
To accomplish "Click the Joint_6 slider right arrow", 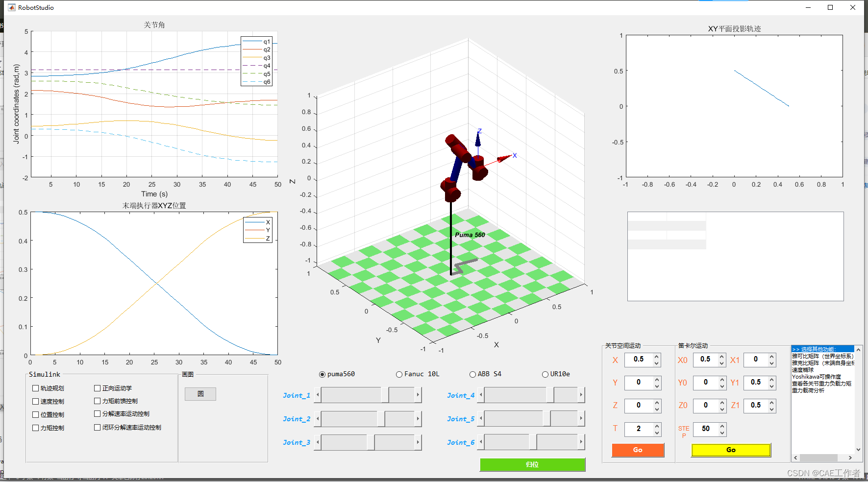I will (x=581, y=442).
